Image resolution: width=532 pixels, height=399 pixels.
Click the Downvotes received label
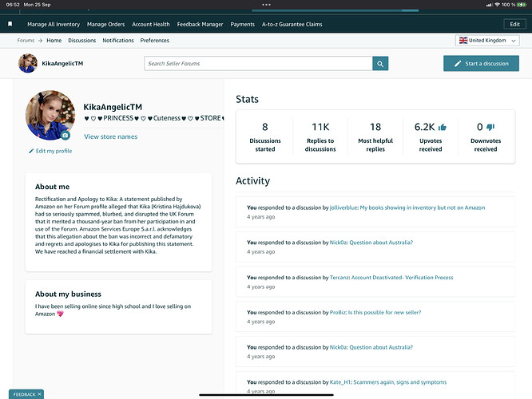coord(486,144)
